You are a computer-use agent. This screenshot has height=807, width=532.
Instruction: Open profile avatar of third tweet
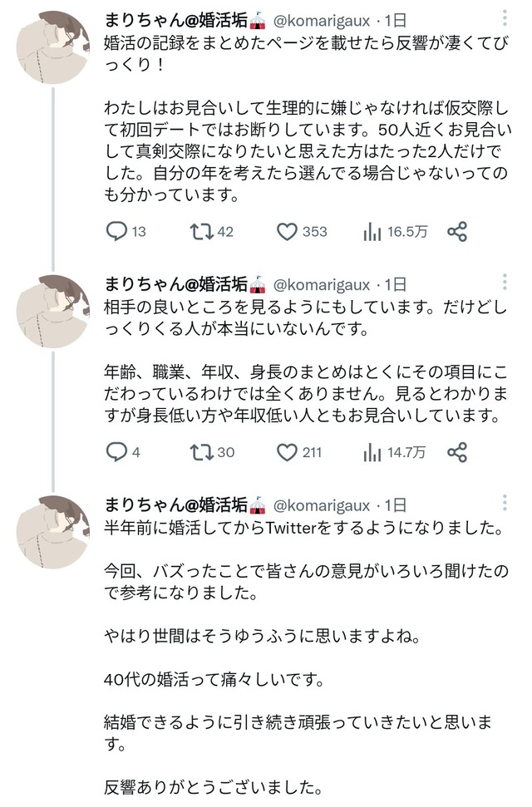point(53,532)
